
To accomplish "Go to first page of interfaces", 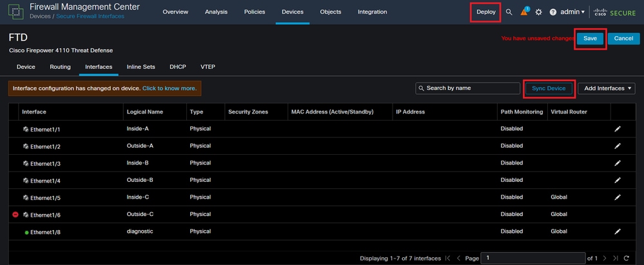I will [447, 259].
